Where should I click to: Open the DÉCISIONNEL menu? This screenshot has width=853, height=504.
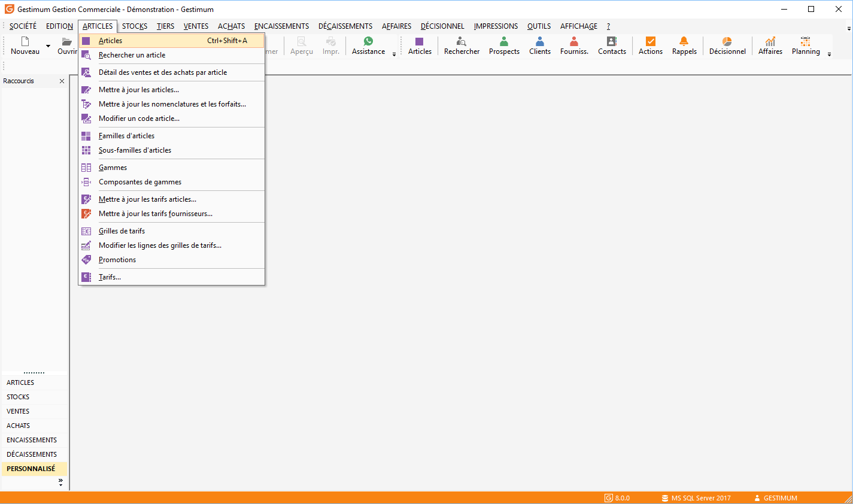coord(442,26)
